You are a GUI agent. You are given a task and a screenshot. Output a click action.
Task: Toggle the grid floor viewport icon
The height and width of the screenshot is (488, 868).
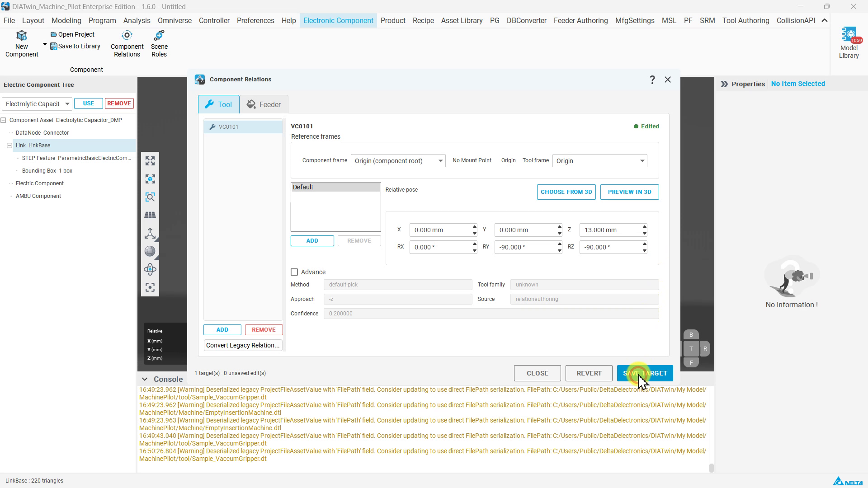pyautogui.click(x=150, y=215)
